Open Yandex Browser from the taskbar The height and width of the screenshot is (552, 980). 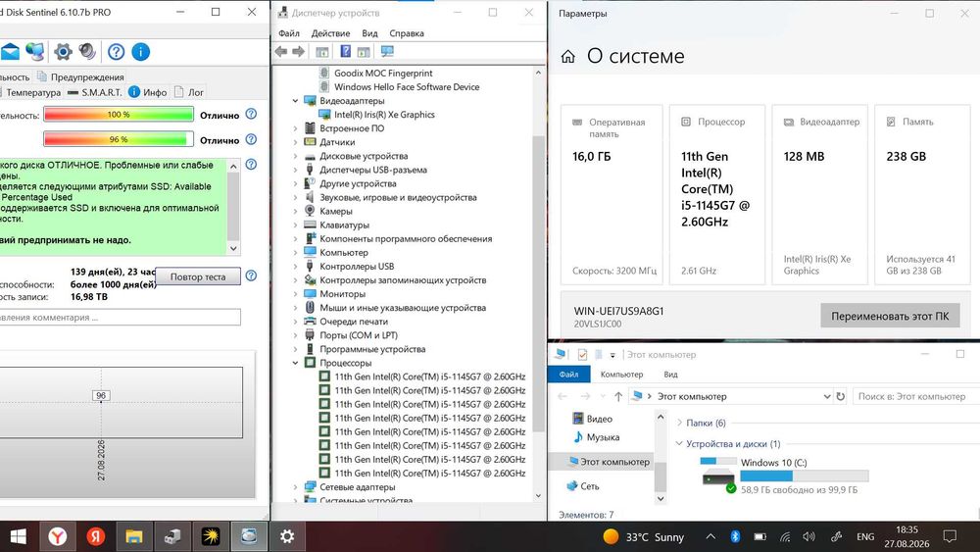pos(58,536)
